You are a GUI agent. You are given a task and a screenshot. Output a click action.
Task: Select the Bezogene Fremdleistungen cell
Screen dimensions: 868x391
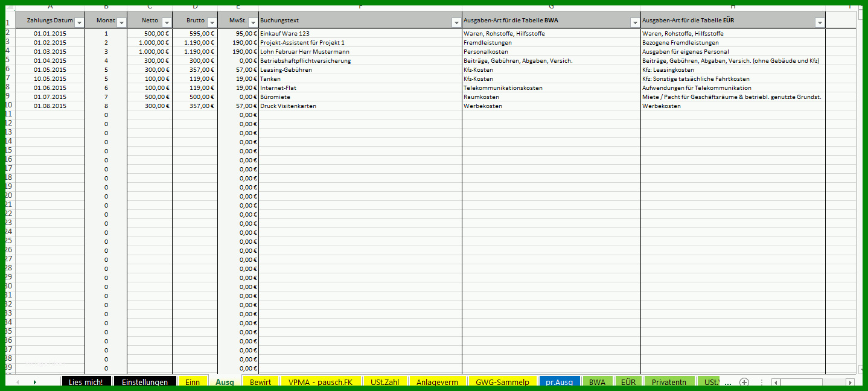733,43
